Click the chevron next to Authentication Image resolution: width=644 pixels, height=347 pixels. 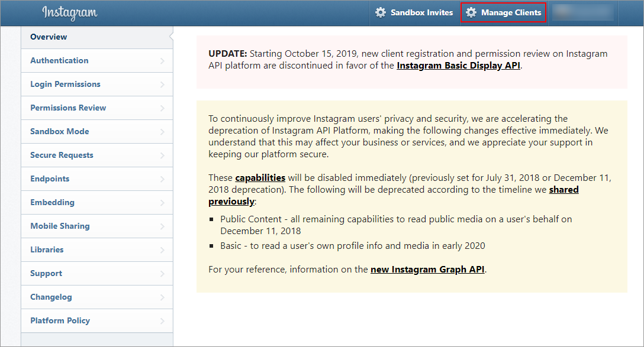[162, 61]
